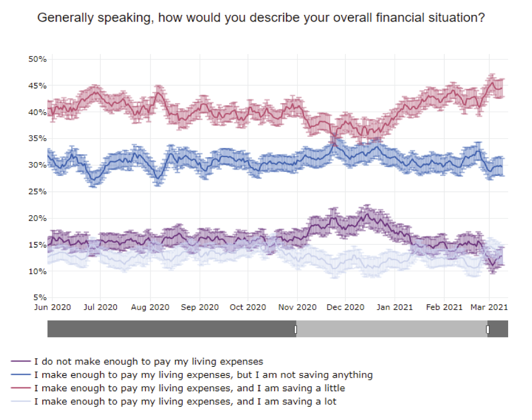Click the light gray selected range area

[x=392, y=329]
